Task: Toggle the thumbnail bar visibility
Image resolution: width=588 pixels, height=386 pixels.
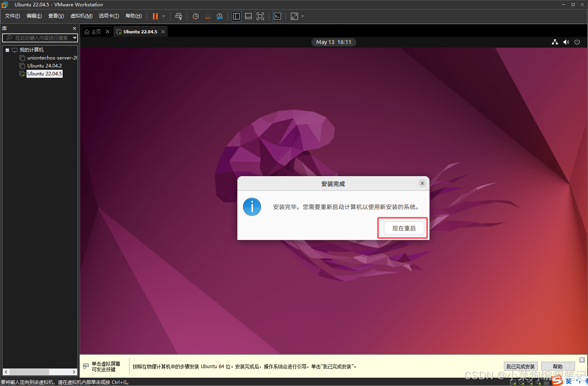Action: 248,16
